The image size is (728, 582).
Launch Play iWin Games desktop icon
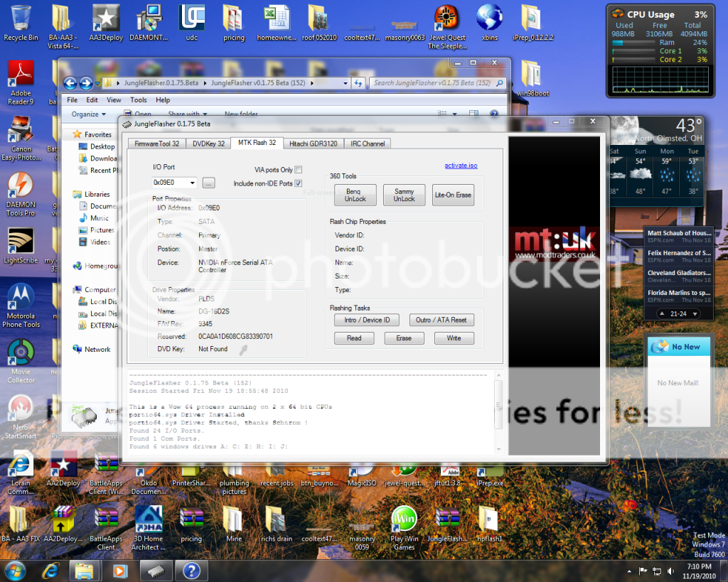pyautogui.click(x=403, y=526)
